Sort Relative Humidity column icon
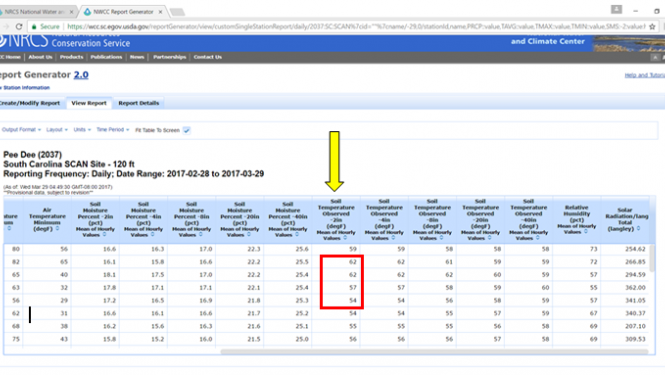 [x=586, y=232]
